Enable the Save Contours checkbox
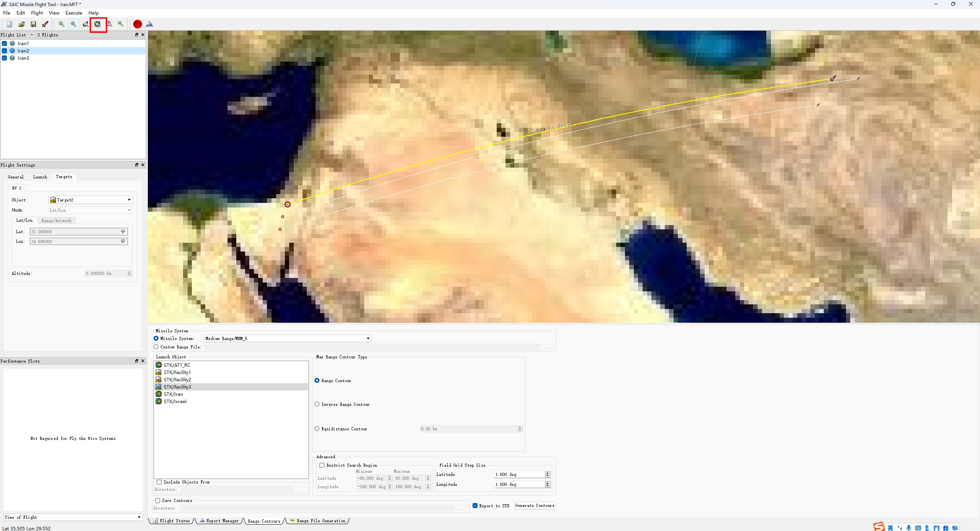The height and width of the screenshot is (531, 980). [158, 500]
